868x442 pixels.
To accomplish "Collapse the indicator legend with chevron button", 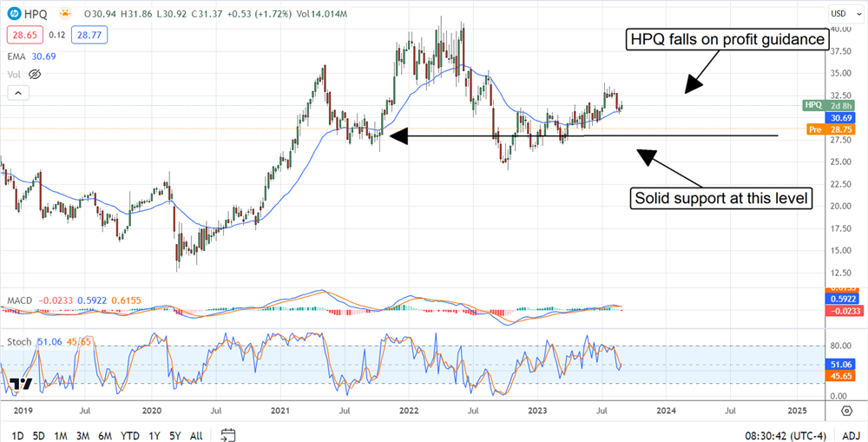I will [x=15, y=92].
